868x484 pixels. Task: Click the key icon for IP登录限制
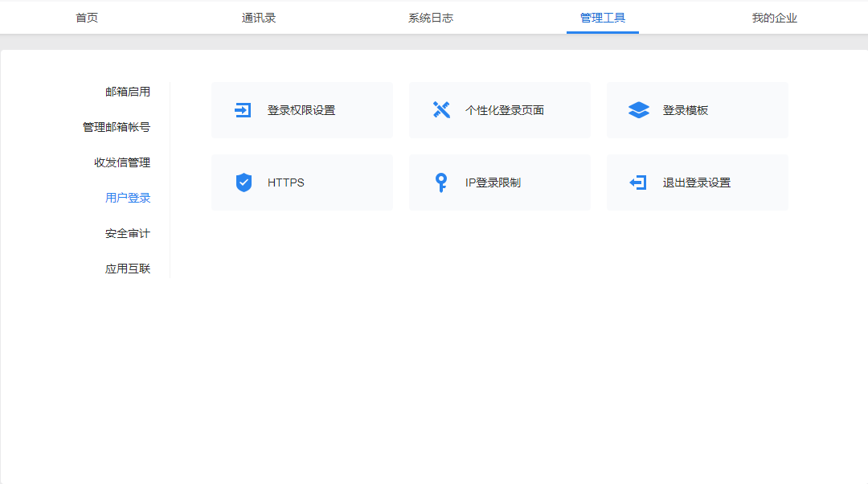(x=440, y=183)
